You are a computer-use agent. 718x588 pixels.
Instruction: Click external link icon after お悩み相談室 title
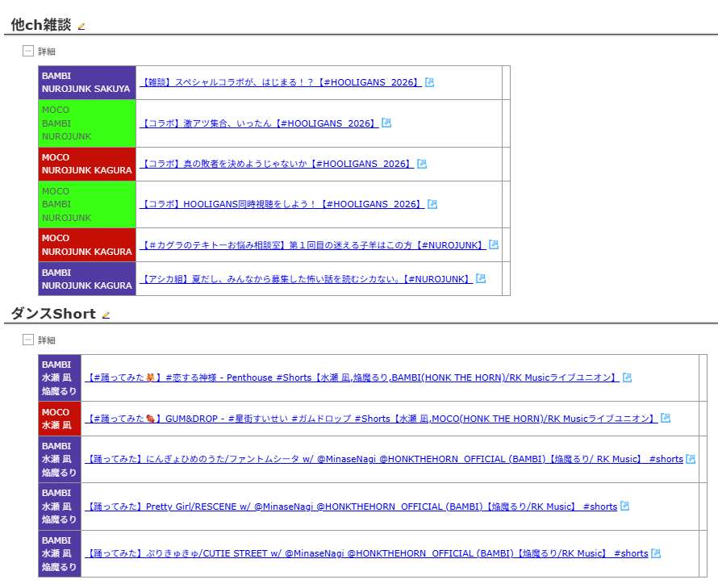(494, 244)
